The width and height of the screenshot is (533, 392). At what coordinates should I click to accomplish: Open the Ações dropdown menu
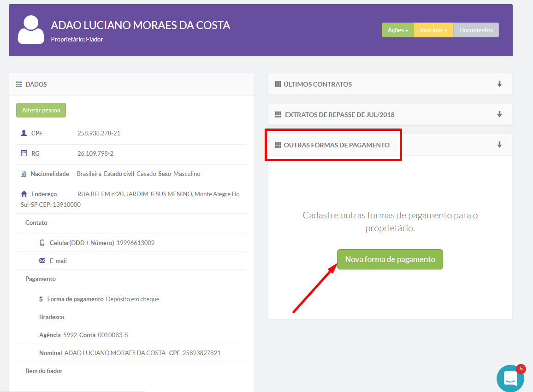pyautogui.click(x=398, y=30)
